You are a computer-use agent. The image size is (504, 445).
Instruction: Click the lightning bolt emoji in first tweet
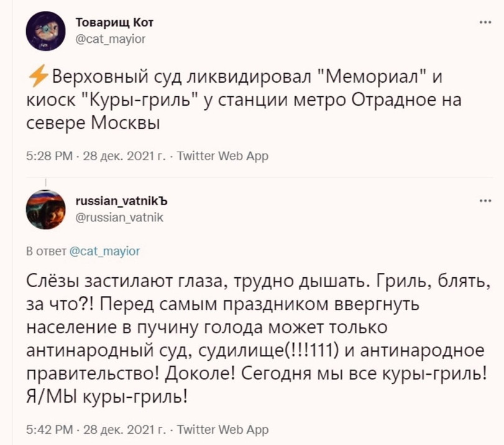pyautogui.click(x=38, y=80)
